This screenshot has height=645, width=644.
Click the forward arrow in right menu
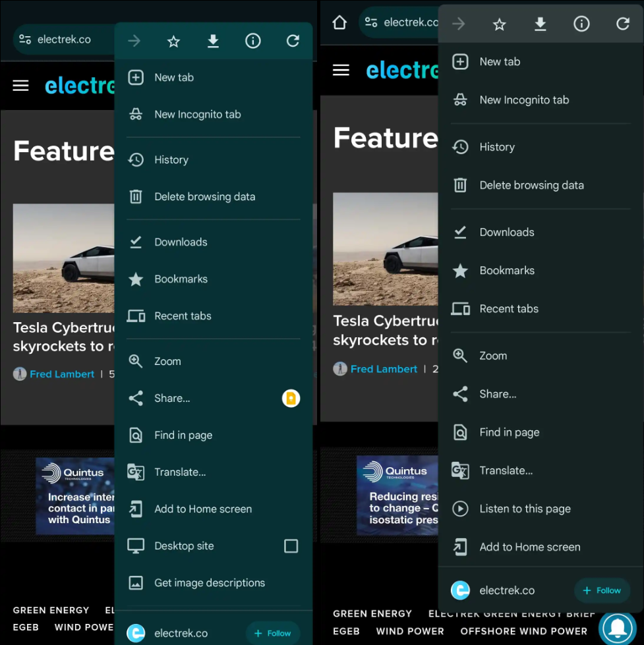pos(458,24)
